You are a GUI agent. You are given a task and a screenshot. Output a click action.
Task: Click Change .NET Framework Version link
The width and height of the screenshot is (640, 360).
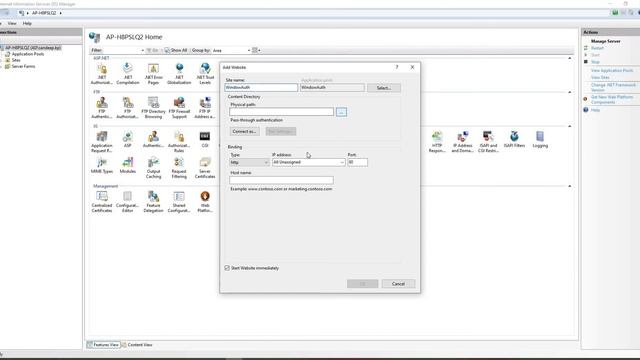pyautogui.click(x=613, y=87)
